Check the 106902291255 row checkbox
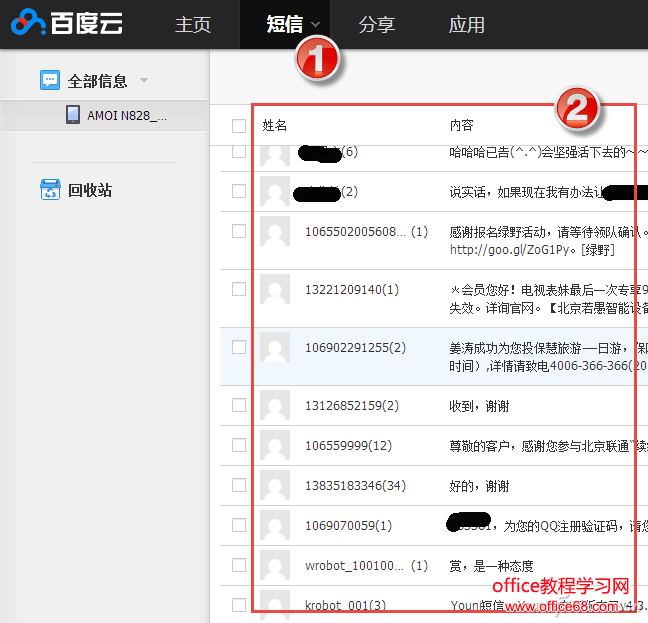This screenshot has height=623, width=648. click(x=239, y=347)
